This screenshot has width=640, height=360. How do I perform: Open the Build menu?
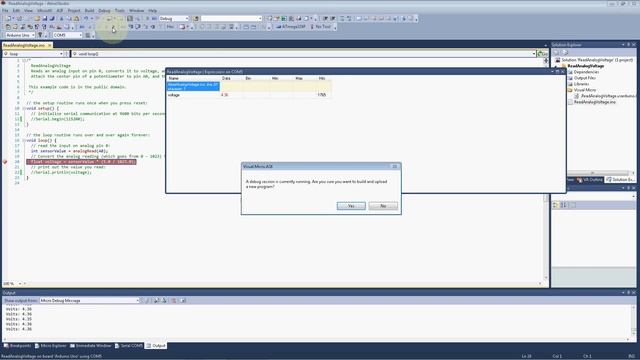89,10
